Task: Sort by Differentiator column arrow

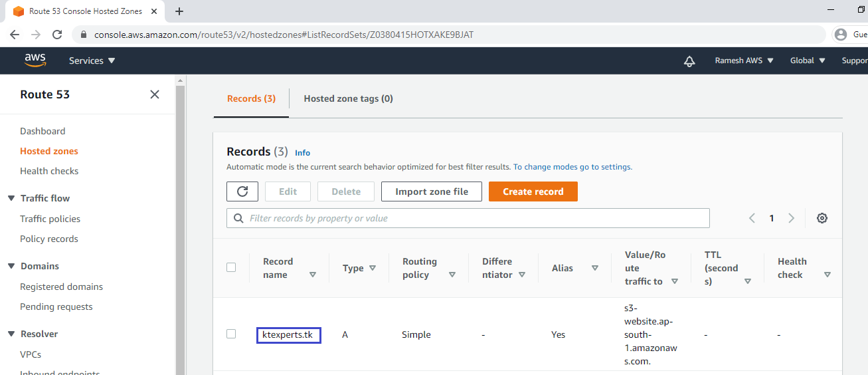Action: [x=522, y=275]
